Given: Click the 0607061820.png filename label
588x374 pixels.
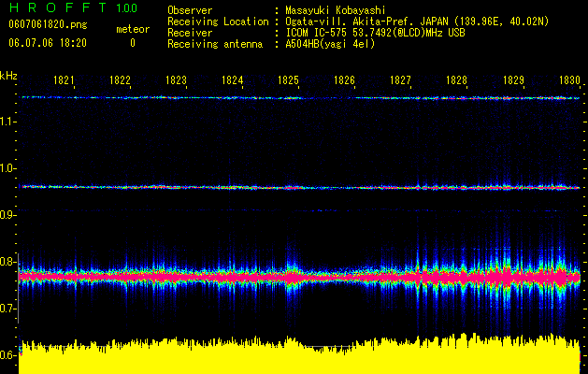Looking at the screenshot, I should 48,24.
